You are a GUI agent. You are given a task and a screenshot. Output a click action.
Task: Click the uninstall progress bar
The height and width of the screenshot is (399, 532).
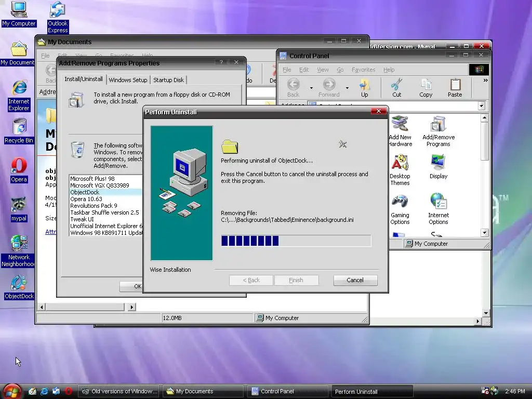click(296, 241)
